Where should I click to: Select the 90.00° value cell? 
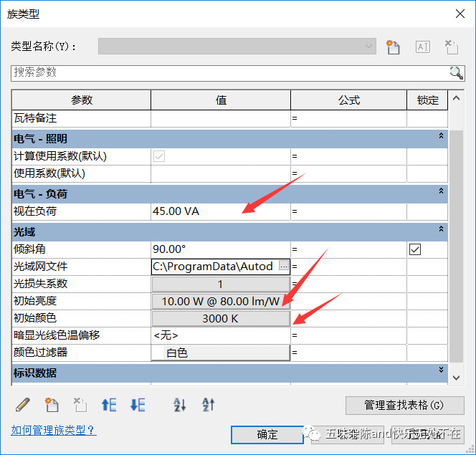[221, 249]
